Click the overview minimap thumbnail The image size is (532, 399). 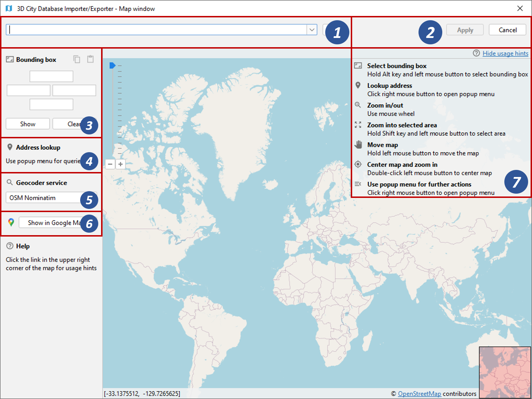pyautogui.click(x=505, y=372)
